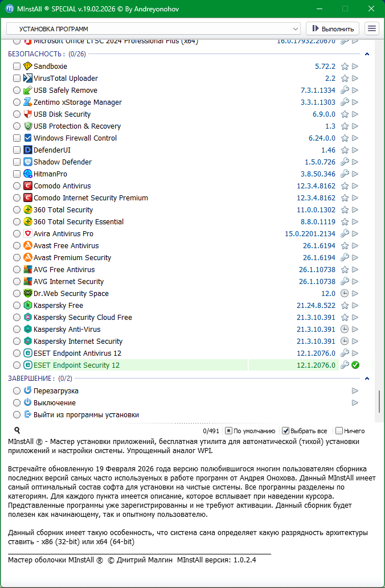Select the Kaspersky Free radio button

(x=17, y=306)
